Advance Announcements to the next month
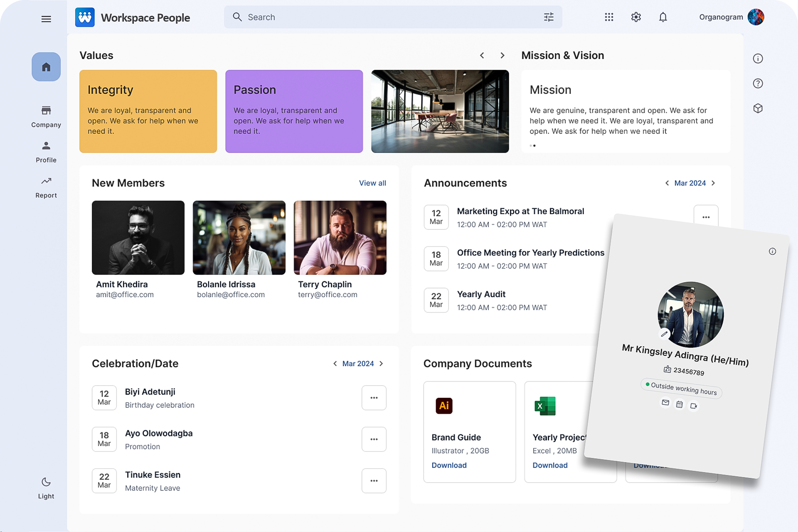Viewport: 798px width, 532px height. pyautogui.click(x=714, y=183)
